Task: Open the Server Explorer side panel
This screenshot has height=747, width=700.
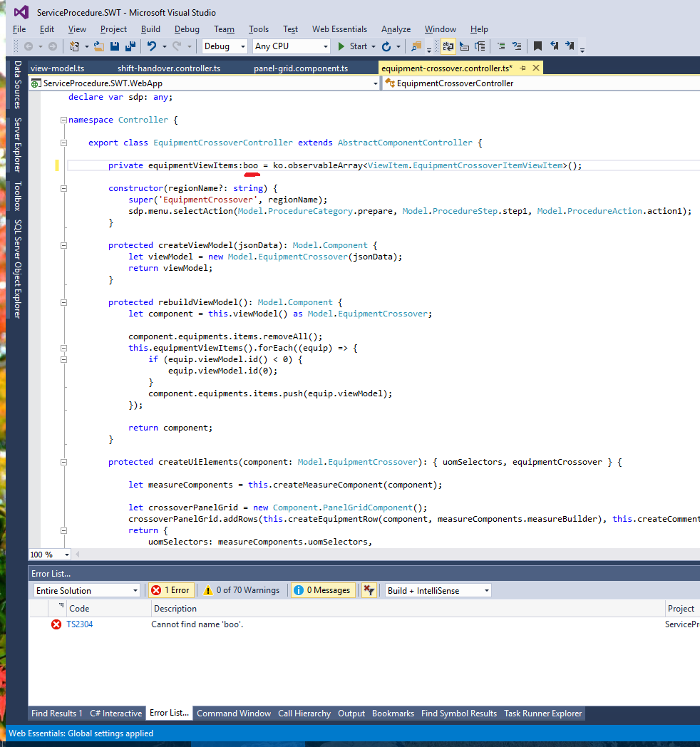Action: coord(18,145)
